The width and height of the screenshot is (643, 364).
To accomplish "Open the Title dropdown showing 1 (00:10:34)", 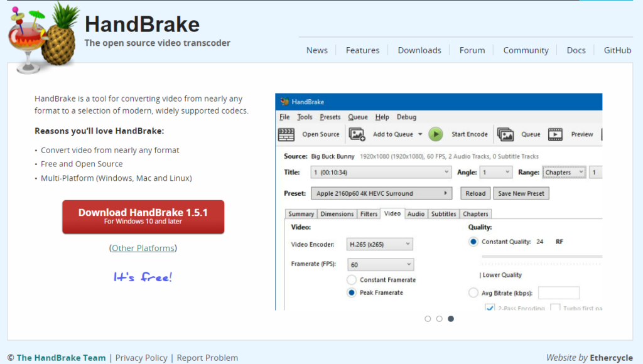I will click(x=381, y=172).
